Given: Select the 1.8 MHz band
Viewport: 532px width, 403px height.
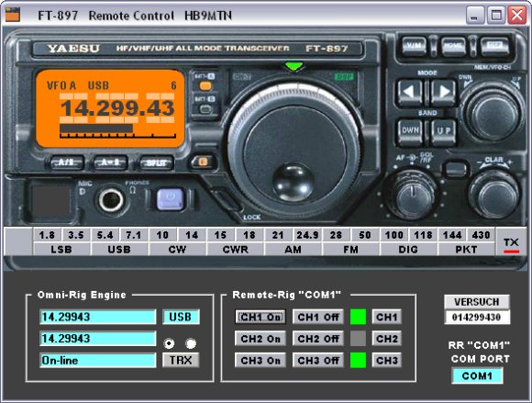Looking at the screenshot, I should pos(47,235).
